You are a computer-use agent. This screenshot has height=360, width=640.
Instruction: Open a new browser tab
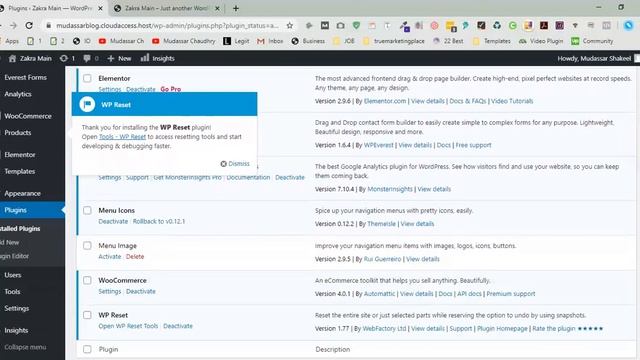[x=236, y=8]
